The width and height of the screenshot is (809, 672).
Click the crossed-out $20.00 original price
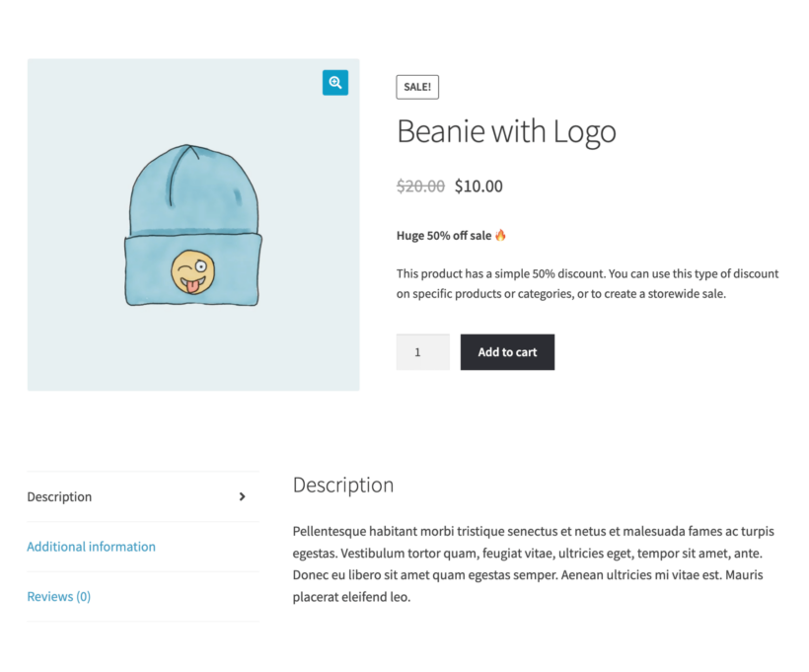[x=420, y=186]
